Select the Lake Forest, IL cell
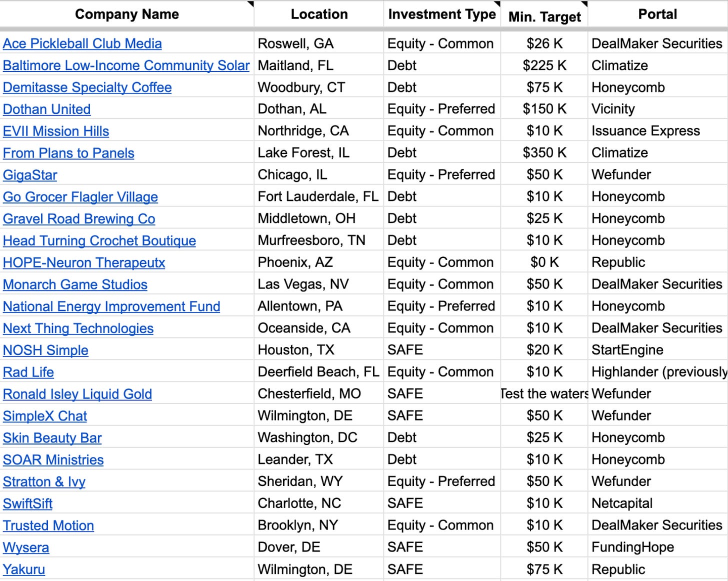 [319, 153]
